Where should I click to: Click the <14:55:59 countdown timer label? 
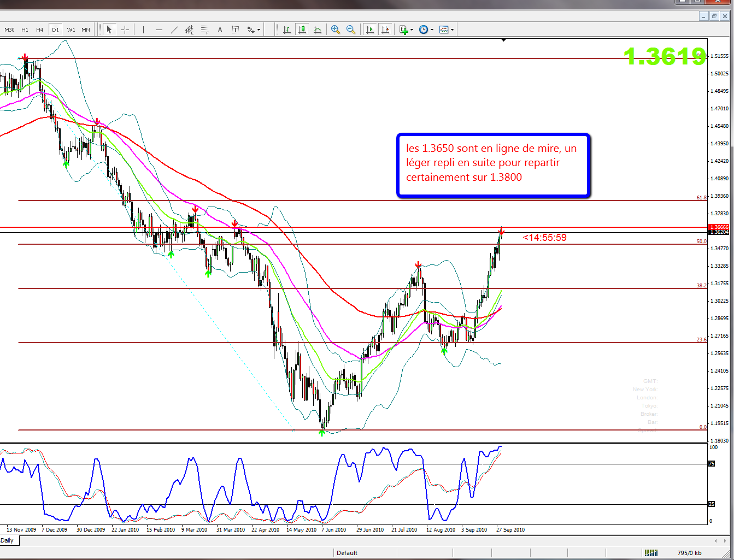coord(544,238)
